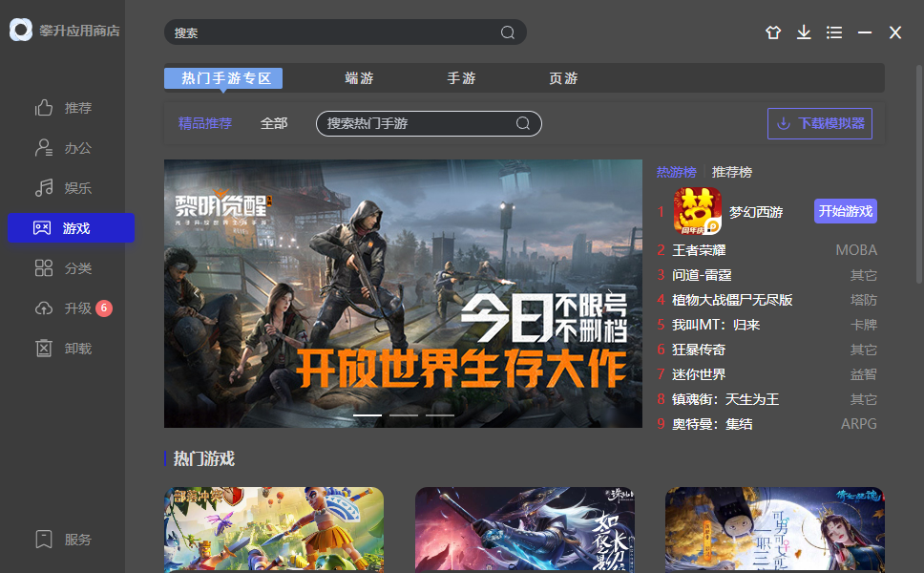
Task: Click the magnifier icon in the top search bar
Action: tap(508, 32)
